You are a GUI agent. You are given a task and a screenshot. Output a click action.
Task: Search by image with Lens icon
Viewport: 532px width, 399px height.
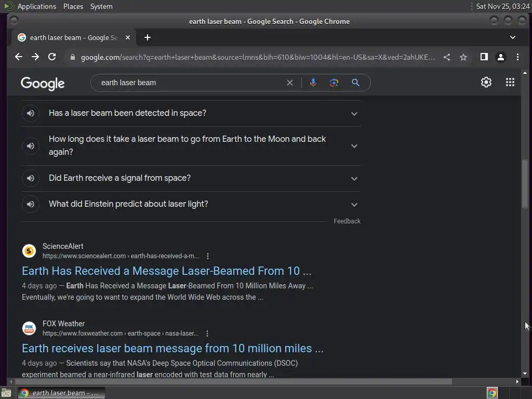pos(334,83)
